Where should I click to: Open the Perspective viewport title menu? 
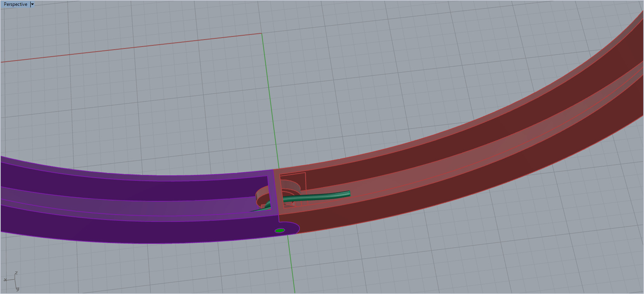tap(16, 4)
